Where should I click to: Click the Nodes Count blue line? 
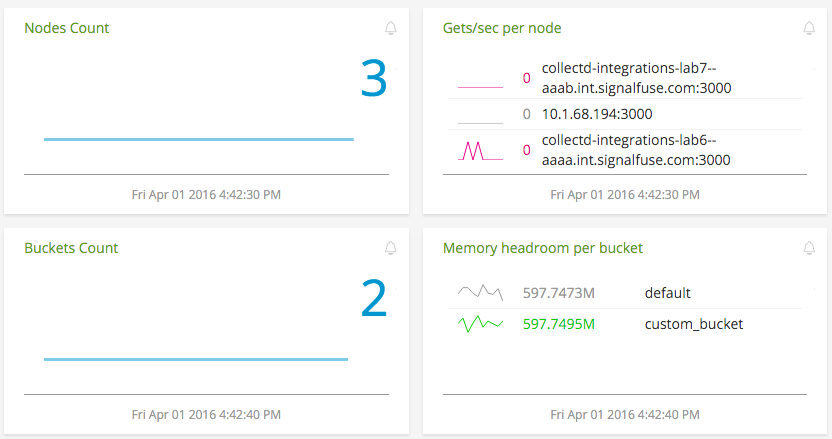198,139
